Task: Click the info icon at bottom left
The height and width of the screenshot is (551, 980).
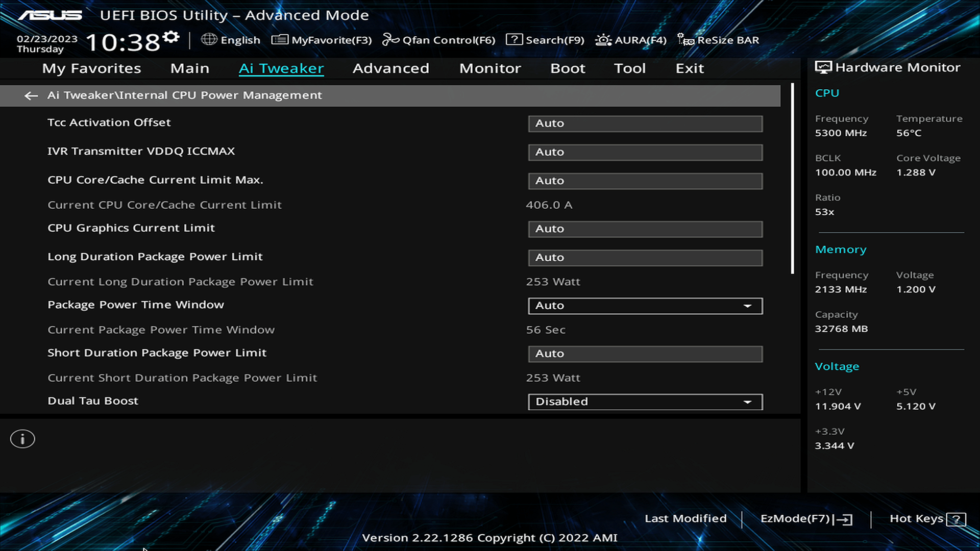Action: coord(22,439)
